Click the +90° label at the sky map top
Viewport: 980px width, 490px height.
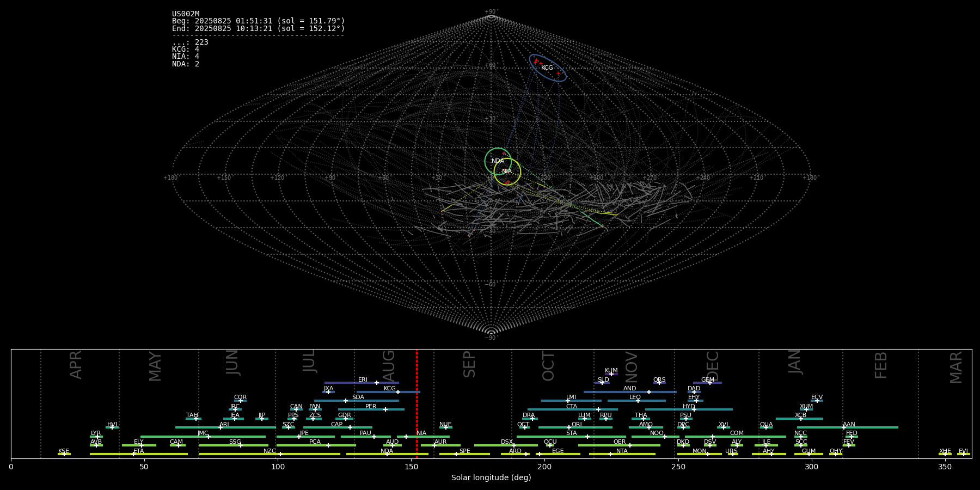click(x=491, y=12)
